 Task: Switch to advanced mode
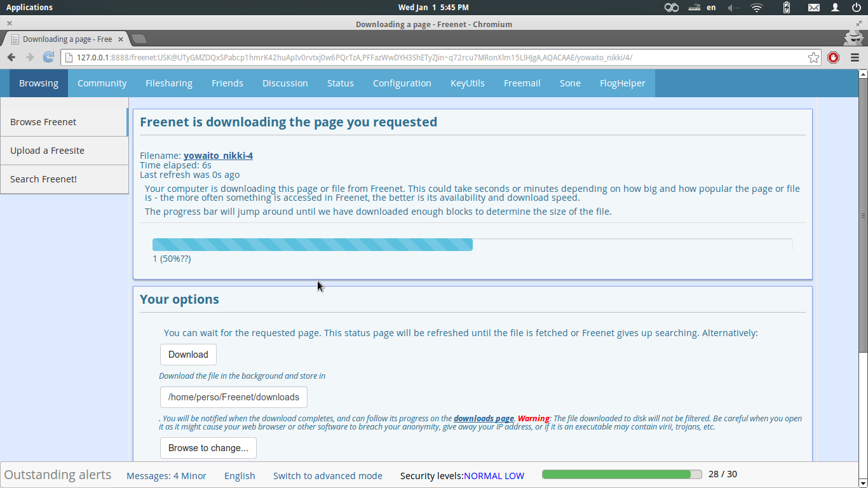coord(328,476)
